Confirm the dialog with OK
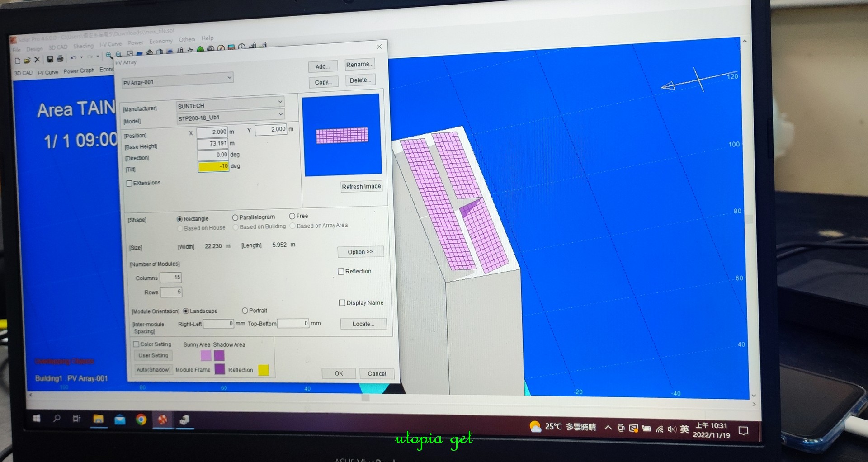This screenshot has width=868, height=462. tap(339, 373)
